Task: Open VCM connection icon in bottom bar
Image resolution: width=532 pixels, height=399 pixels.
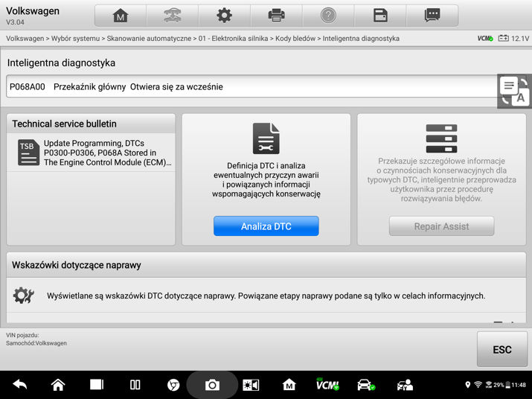Action: coord(327,384)
